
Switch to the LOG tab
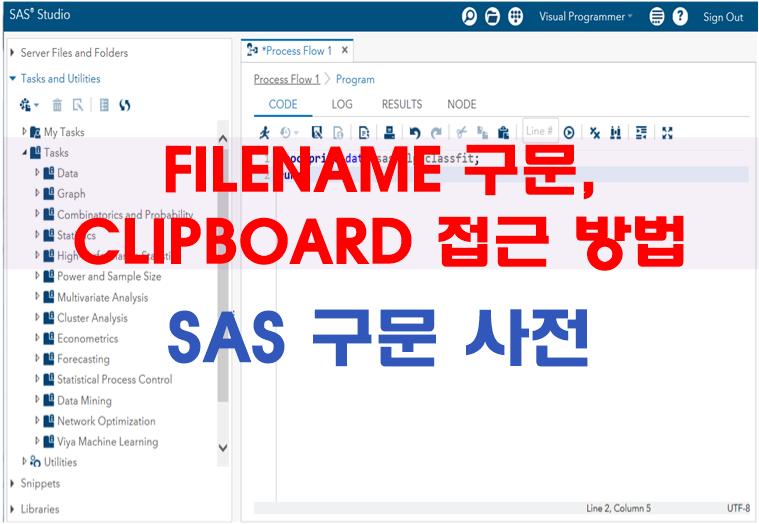[342, 105]
